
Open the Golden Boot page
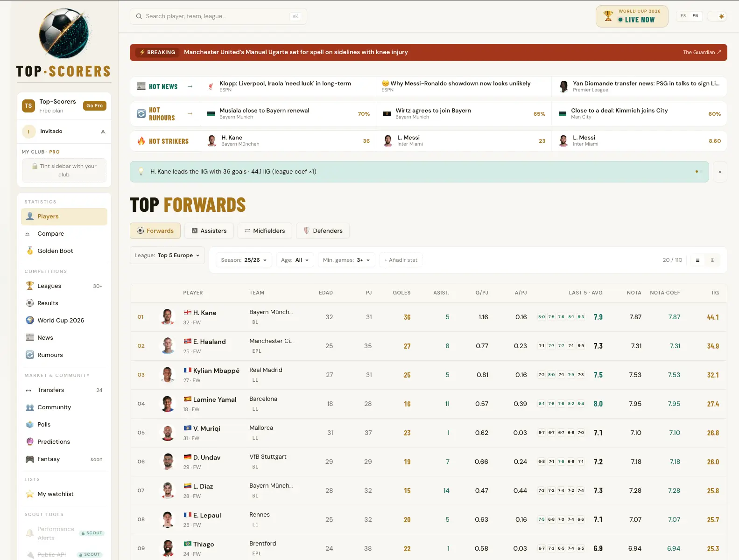click(64, 251)
